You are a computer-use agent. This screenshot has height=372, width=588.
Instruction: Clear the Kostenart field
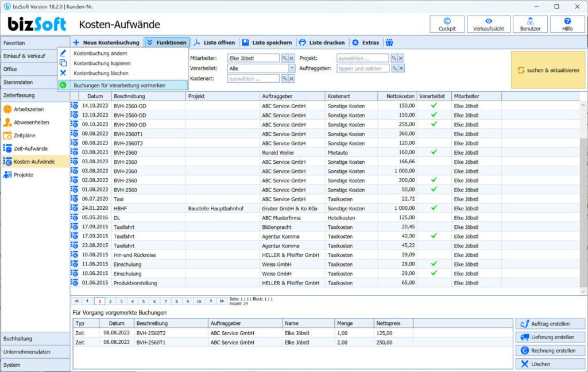click(291, 78)
